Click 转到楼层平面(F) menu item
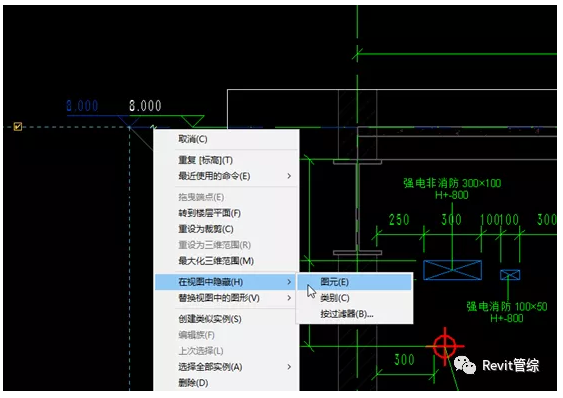Viewport: 563px width, 398px height. [226, 213]
